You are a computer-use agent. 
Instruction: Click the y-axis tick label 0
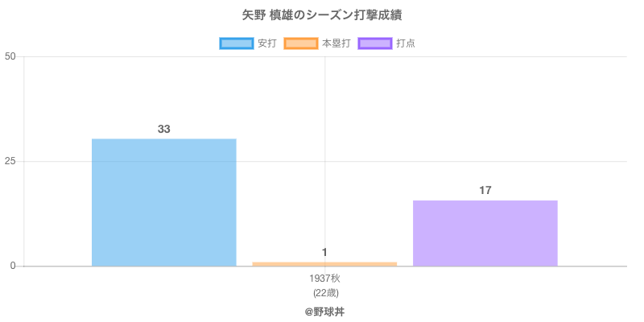coord(14,266)
